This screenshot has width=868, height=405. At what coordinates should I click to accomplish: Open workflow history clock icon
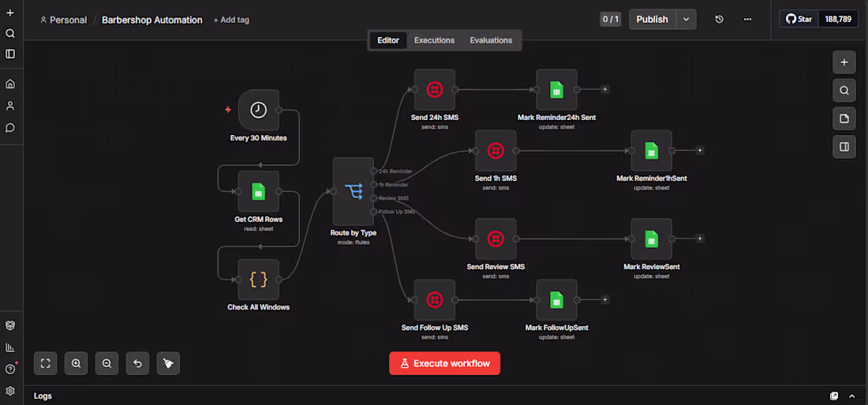tap(719, 20)
